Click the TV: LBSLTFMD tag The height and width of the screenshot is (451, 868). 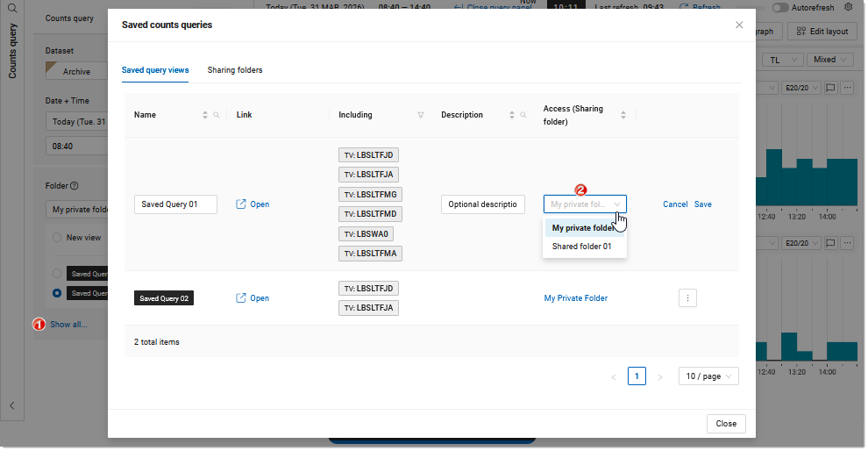click(x=370, y=214)
